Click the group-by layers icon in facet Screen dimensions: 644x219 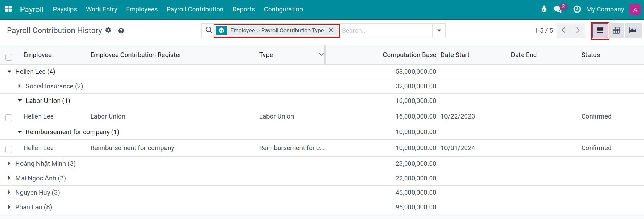coord(221,31)
